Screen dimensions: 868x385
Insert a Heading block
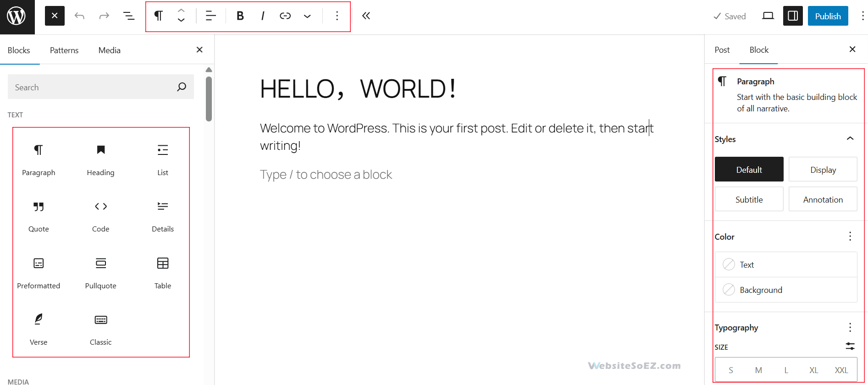tap(101, 159)
